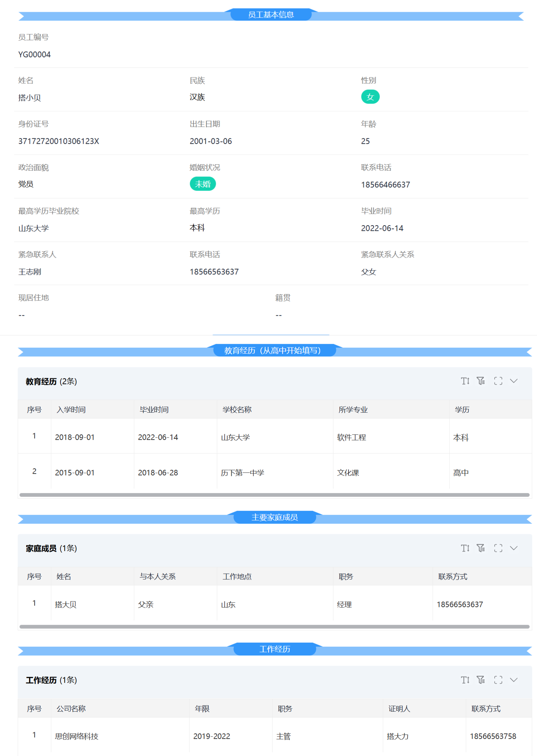Collapse the 教育经历 table with the chevron
The height and width of the screenshot is (756, 537).
[514, 381]
